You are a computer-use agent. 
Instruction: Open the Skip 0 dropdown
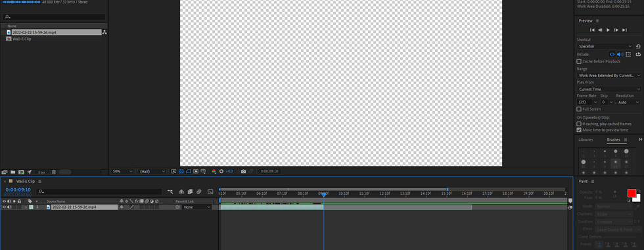click(x=607, y=102)
